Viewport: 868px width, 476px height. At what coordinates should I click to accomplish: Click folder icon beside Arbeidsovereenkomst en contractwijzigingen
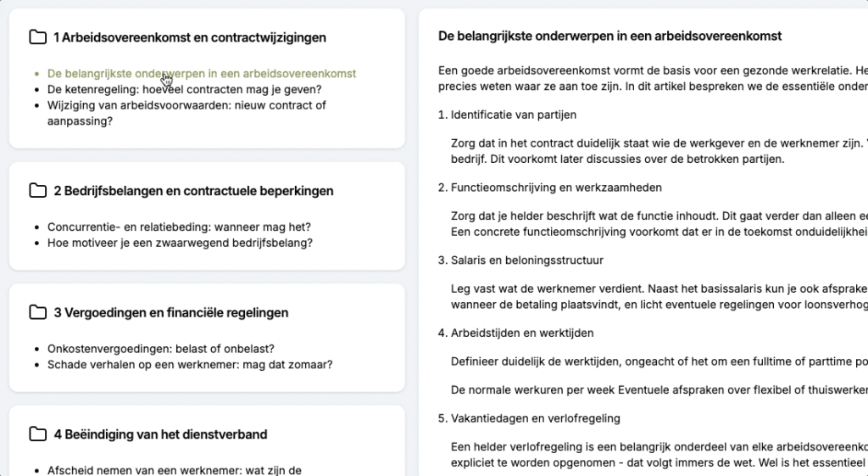[x=37, y=37]
